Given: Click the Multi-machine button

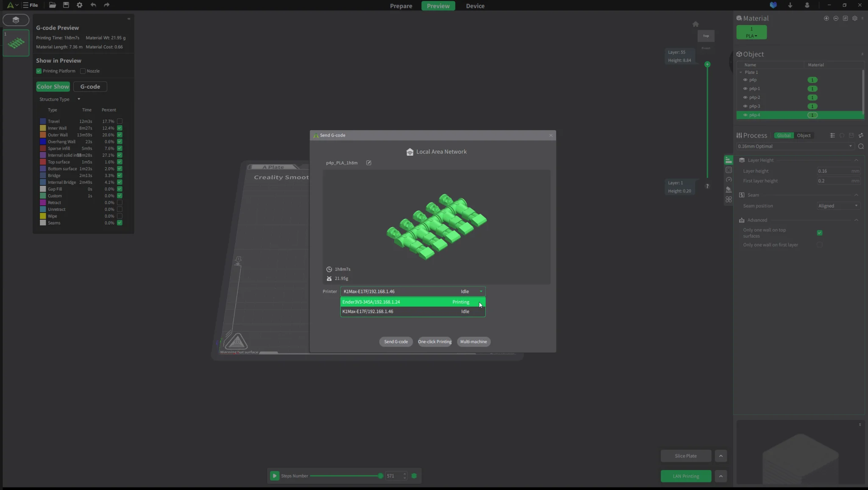Looking at the screenshot, I should 473,342.
